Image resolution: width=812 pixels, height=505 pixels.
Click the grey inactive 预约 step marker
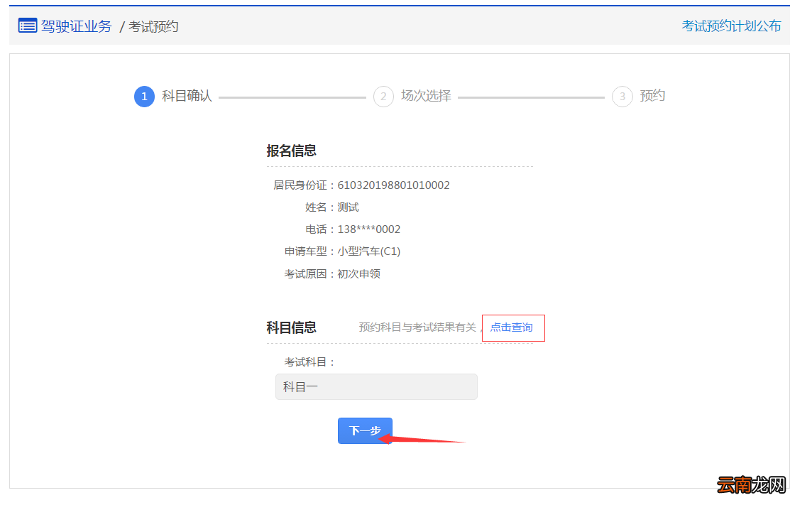pyautogui.click(x=622, y=96)
